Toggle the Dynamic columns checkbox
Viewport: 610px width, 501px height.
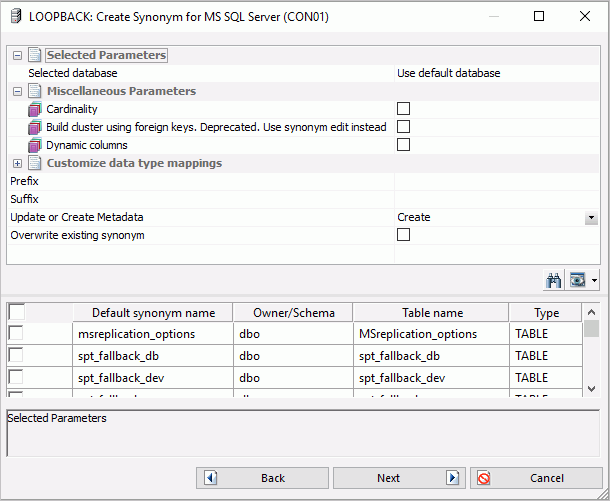pyautogui.click(x=403, y=145)
